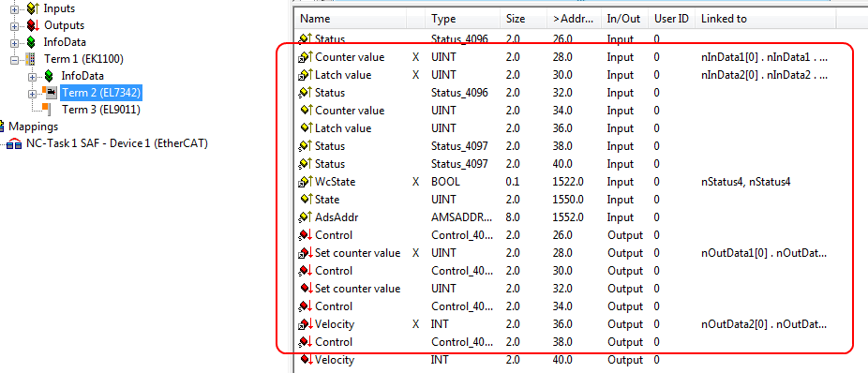Expand the Inputs tree node
868x373 pixels.
tap(14, 9)
